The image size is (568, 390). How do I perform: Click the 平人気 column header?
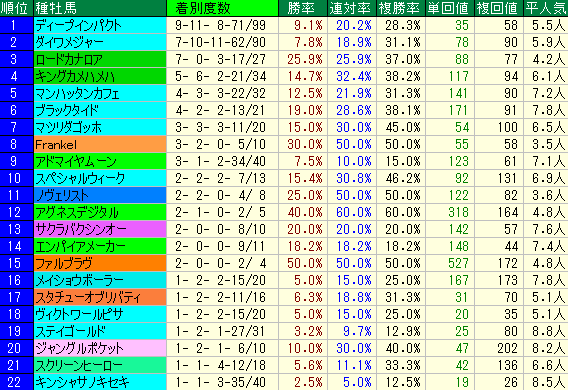(546, 8)
